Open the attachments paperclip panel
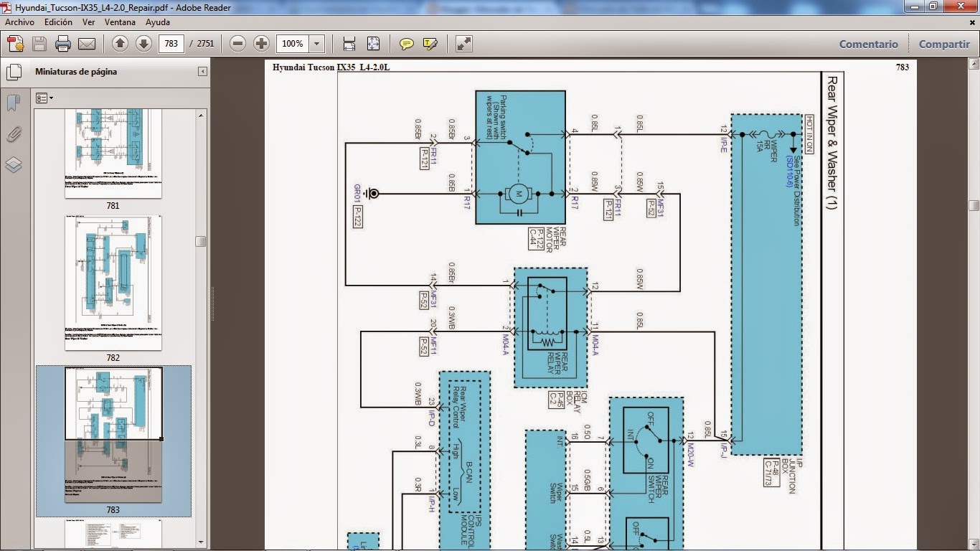980x551 pixels. point(13,134)
